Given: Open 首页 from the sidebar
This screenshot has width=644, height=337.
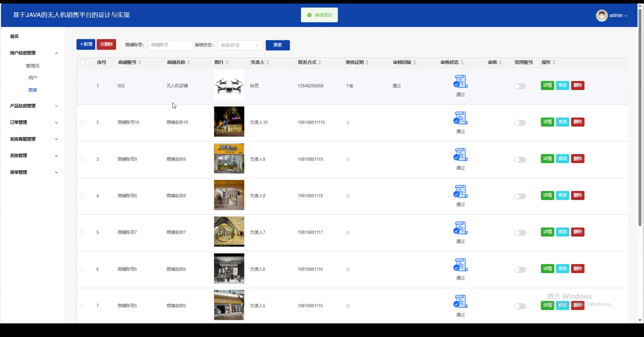Looking at the screenshot, I should [x=14, y=36].
